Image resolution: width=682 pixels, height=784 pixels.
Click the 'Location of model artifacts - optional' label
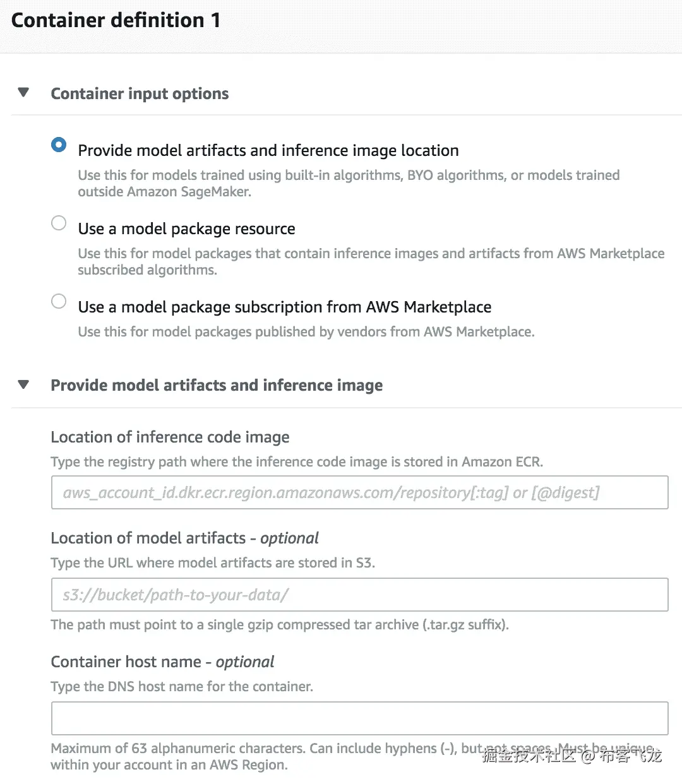coord(184,538)
